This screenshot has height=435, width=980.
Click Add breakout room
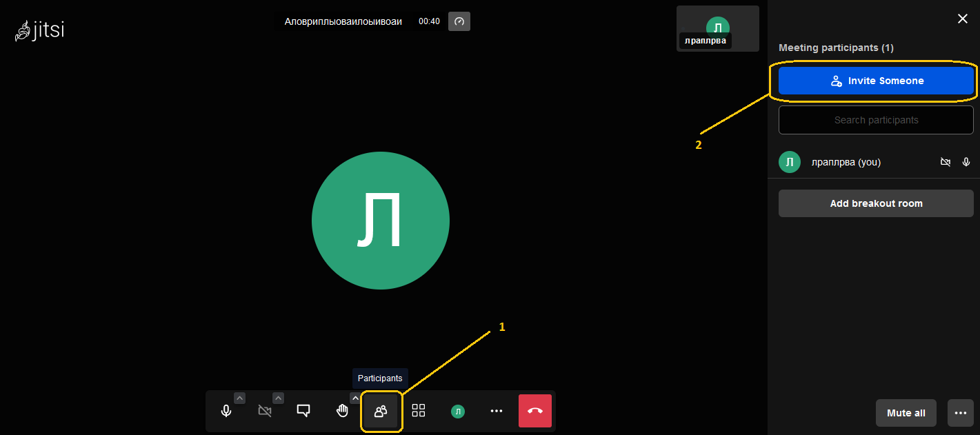(876, 203)
